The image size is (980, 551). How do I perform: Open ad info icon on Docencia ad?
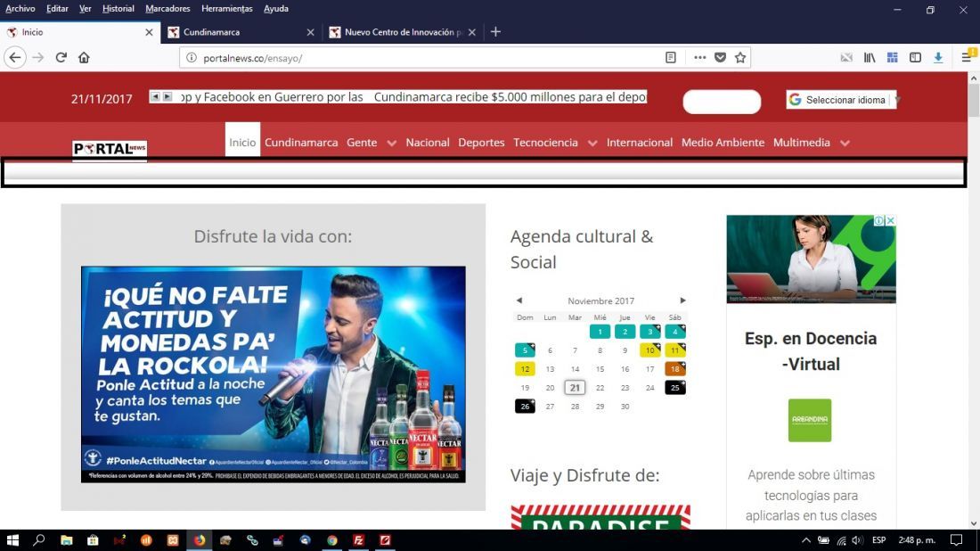(878, 221)
